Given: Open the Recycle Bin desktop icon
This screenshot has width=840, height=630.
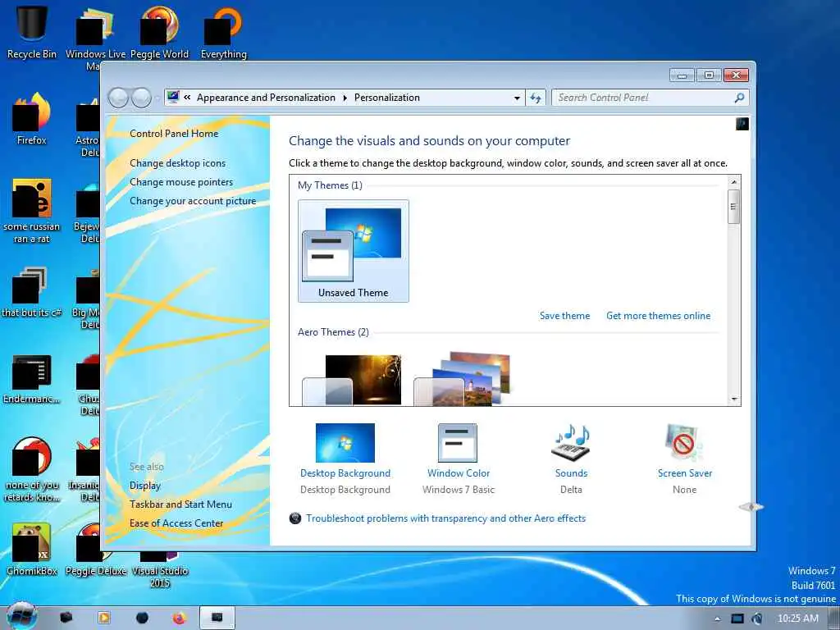Looking at the screenshot, I should pos(32,30).
